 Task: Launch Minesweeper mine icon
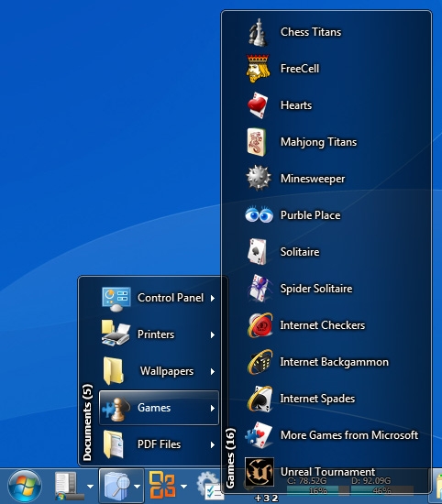pyautogui.click(x=259, y=178)
